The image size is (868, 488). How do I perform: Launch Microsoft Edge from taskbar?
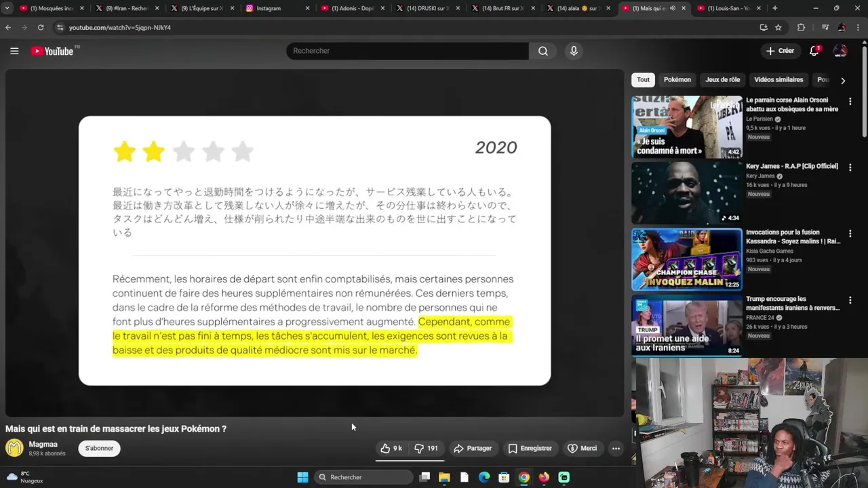[484, 477]
